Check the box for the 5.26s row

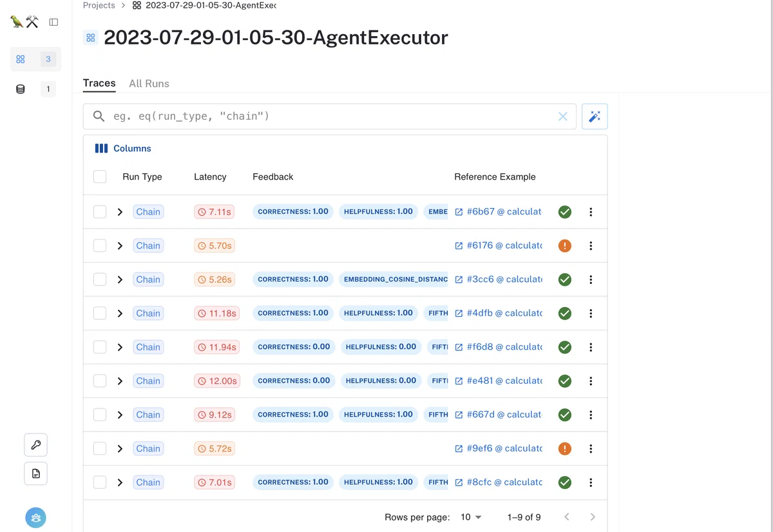(100, 280)
